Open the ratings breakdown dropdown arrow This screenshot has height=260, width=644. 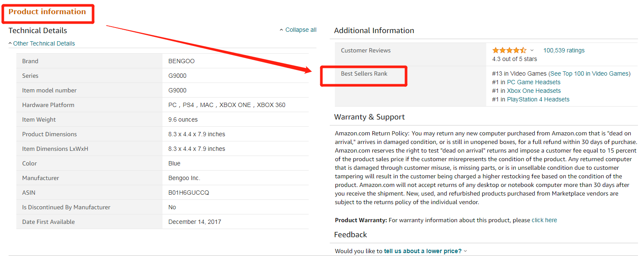(x=532, y=50)
